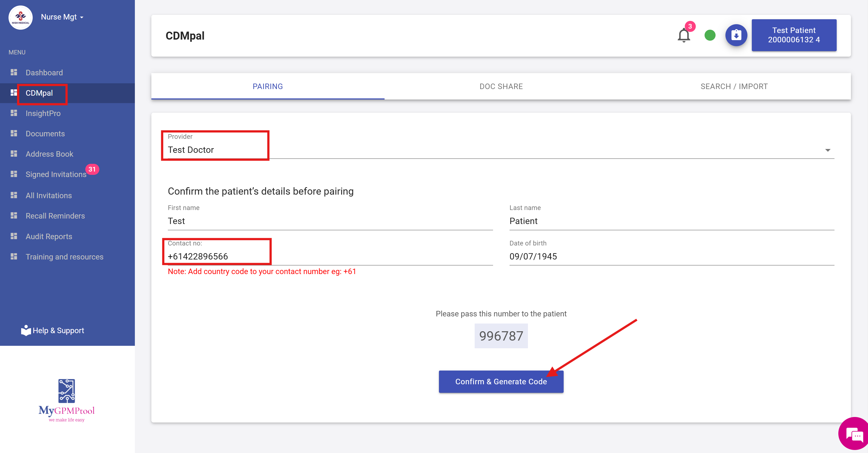Open Signed Invitations menu item
Image resolution: width=868 pixels, height=453 pixels.
coord(56,174)
